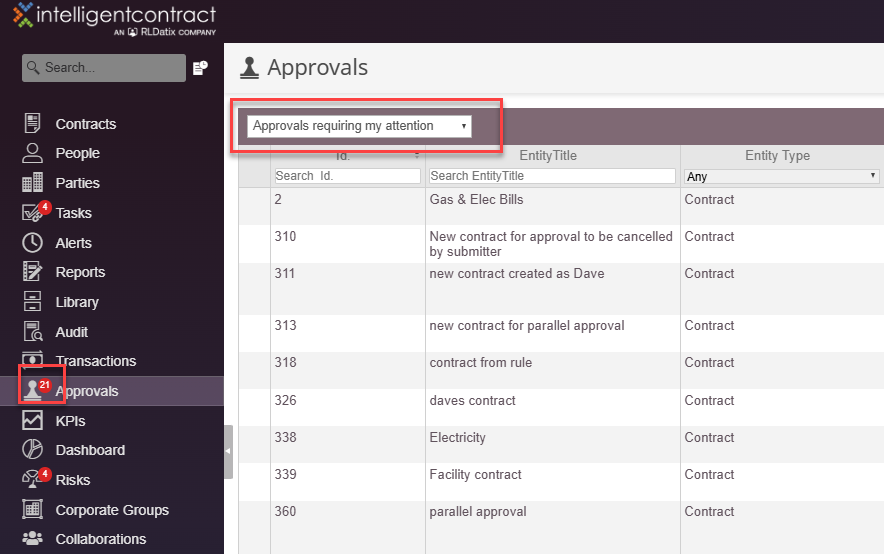
Task: Open the Risks menu item
Action: point(73,480)
